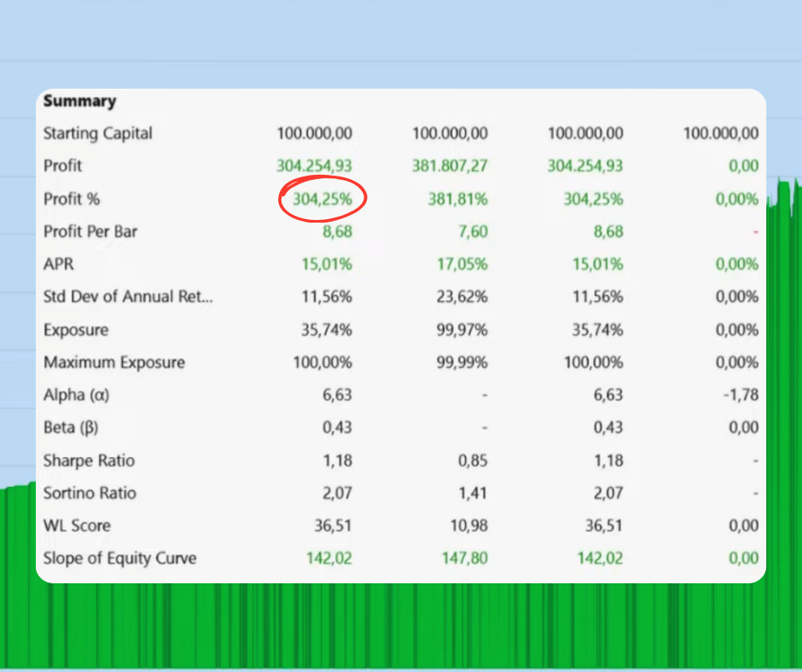This screenshot has width=802, height=672.
Task: Select the Summary header label
Action: [79, 101]
